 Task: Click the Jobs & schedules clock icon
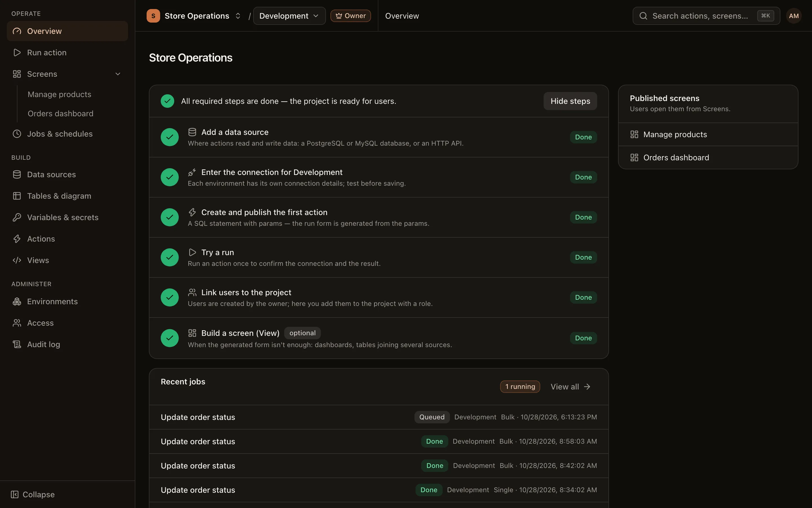[x=17, y=134]
